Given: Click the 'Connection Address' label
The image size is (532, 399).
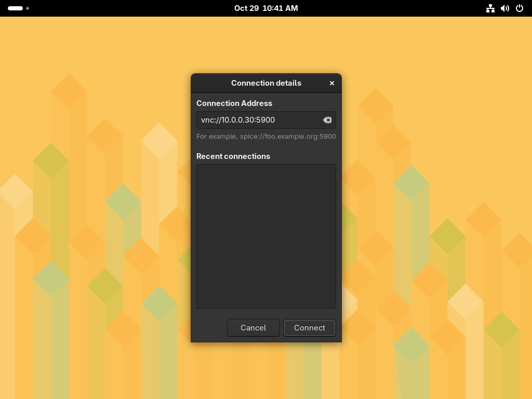Looking at the screenshot, I should click(234, 103).
